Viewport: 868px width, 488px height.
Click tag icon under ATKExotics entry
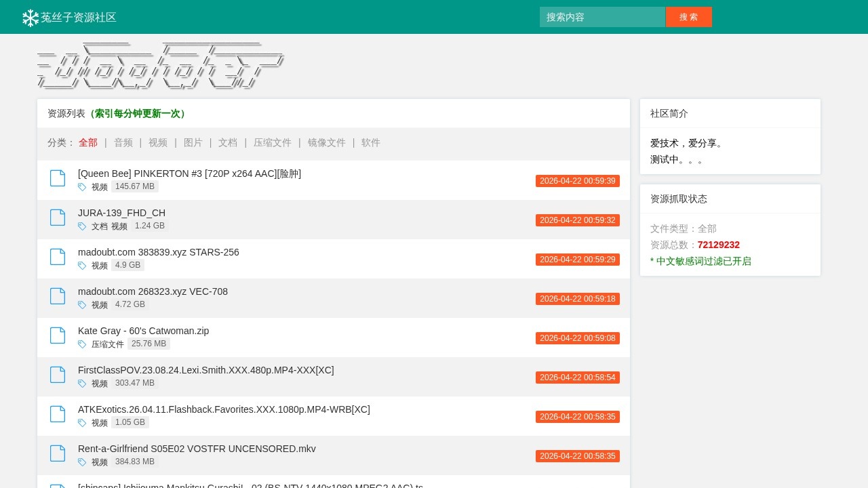(82, 423)
